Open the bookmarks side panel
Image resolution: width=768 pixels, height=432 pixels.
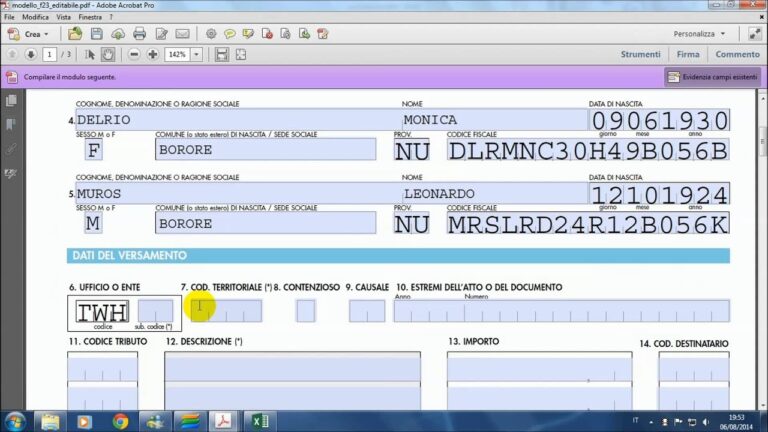11,124
